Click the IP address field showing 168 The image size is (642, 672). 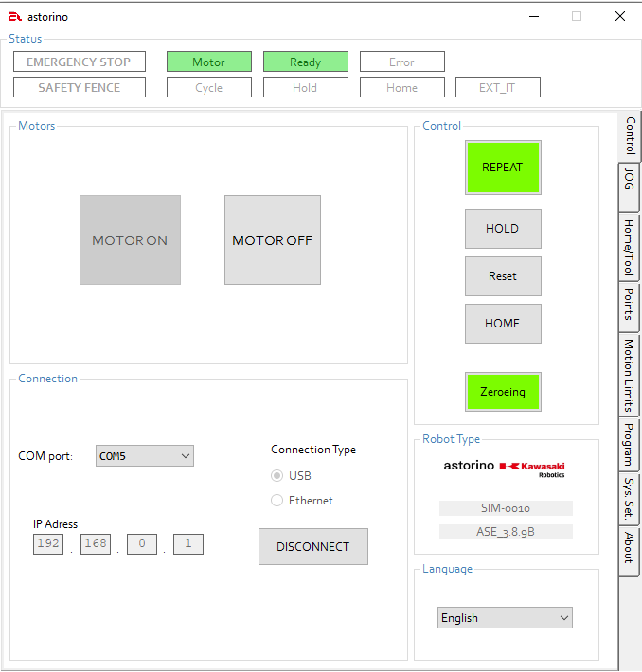pos(96,544)
